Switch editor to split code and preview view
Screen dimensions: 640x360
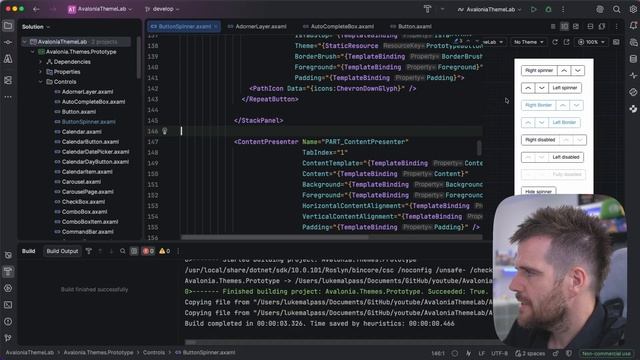[564, 27]
